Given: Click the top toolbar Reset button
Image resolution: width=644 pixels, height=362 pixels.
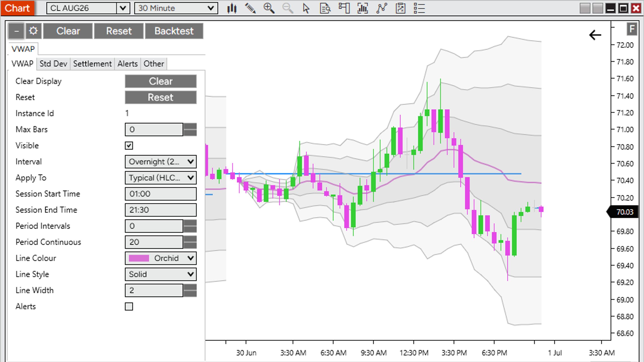Looking at the screenshot, I should click(119, 31).
